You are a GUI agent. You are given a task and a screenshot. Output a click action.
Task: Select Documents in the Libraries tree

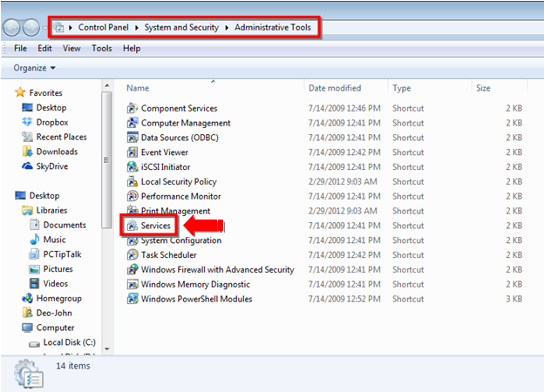tap(65, 225)
